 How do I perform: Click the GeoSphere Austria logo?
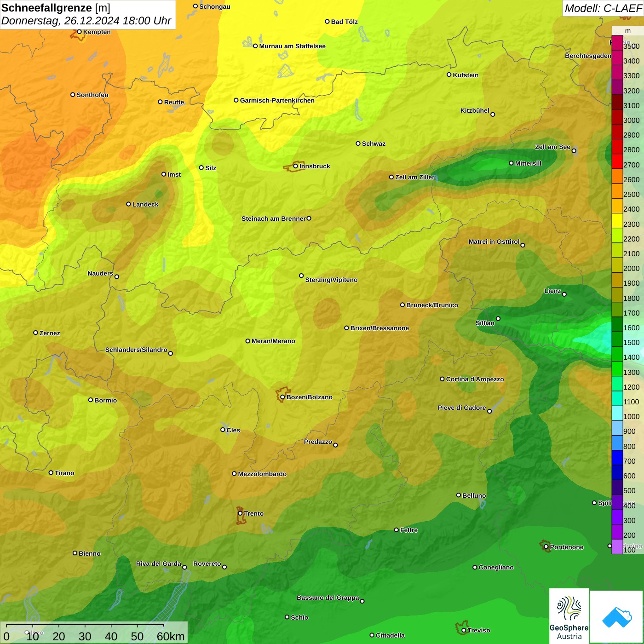[x=569, y=617]
